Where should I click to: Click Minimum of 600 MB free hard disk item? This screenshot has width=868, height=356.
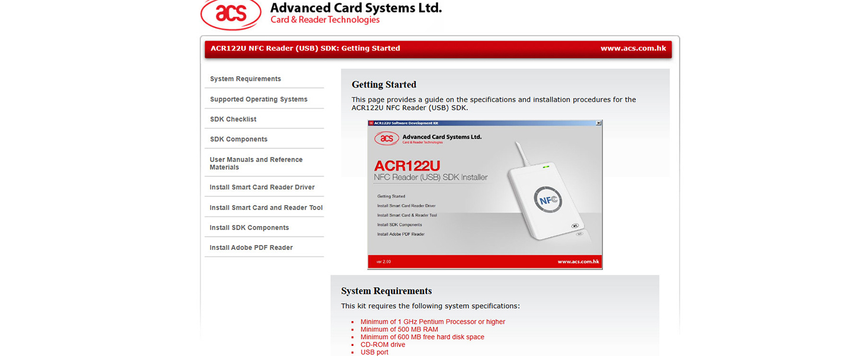422,337
